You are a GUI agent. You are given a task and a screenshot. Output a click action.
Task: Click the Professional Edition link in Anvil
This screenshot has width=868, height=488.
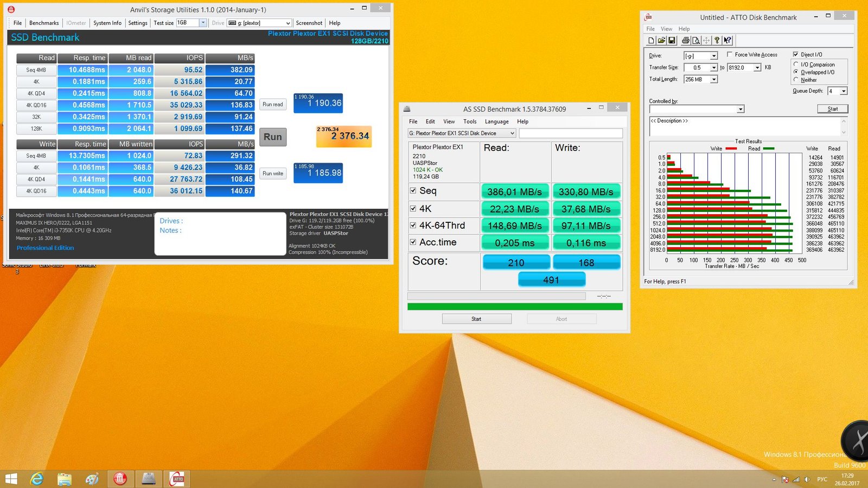pos(45,248)
